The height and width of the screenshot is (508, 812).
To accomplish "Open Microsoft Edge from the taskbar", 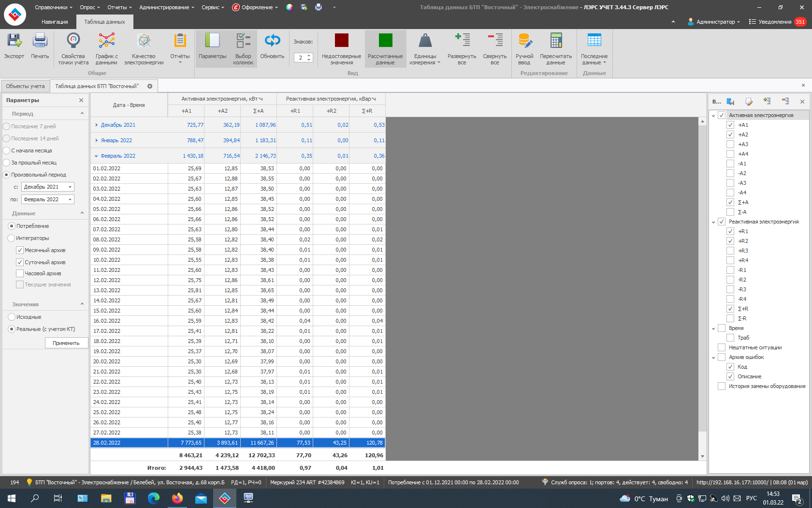I will pyautogui.click(x=154, y=498).
